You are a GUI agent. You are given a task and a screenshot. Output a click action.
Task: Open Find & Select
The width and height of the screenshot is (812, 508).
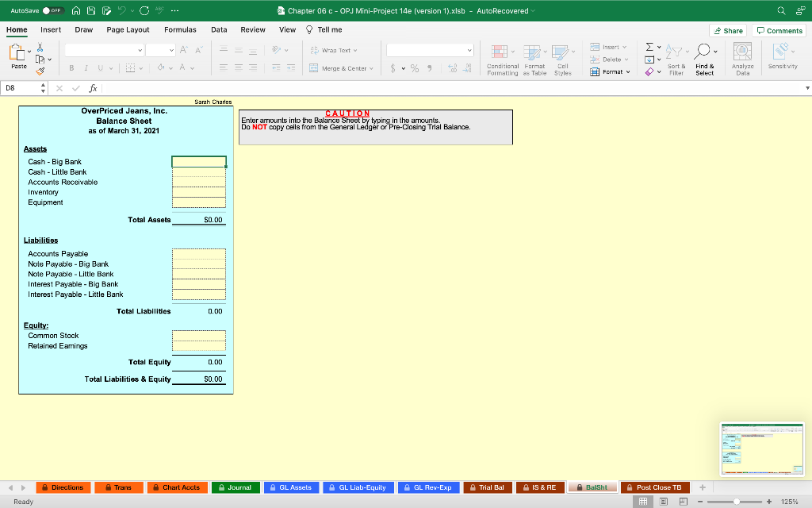[x=704, y=57]
